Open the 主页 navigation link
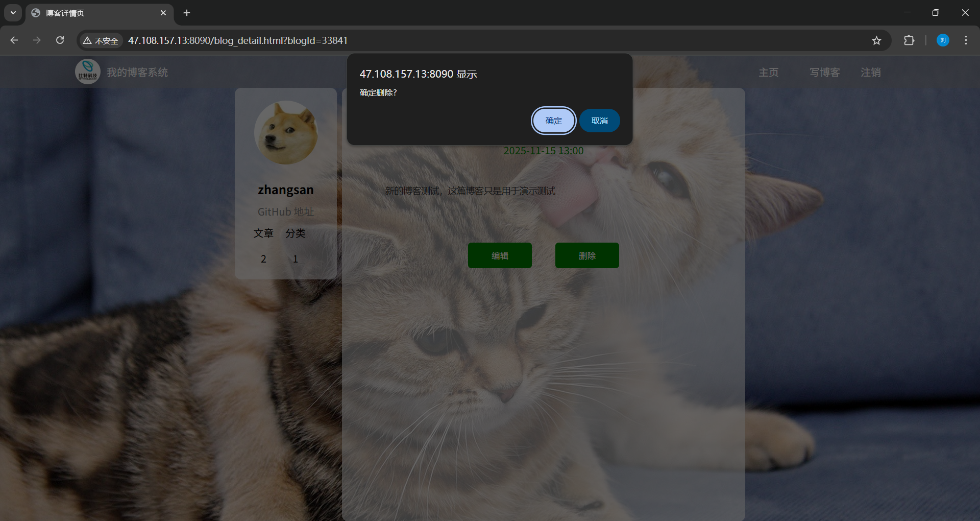Screen dimensions: 980x521 [x=769, y=73]
